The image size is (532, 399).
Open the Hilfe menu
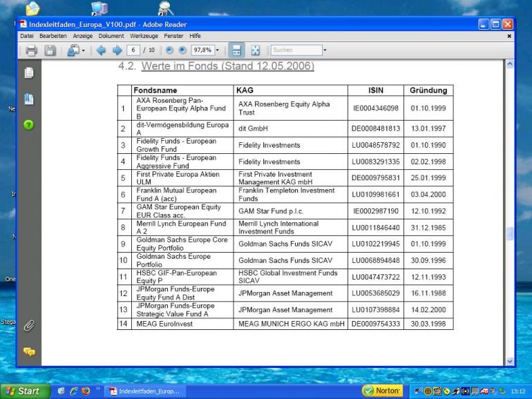(195, 36)
